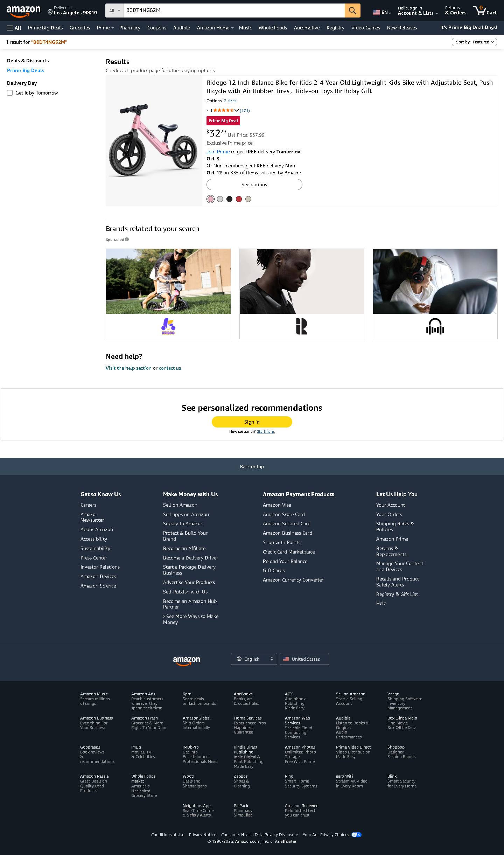Click the See options button
This screenshot has height=855, width=504.
[254, 185]
